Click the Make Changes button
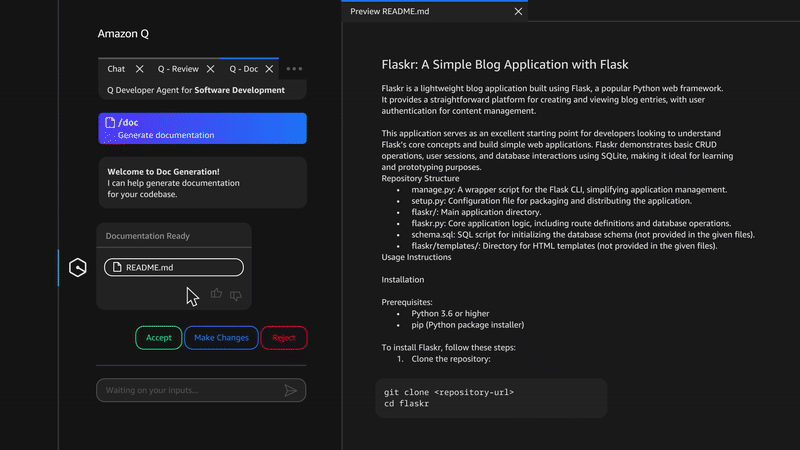This screenshot has height=450, width=800. pyautogui.click(x=221, y=338)
